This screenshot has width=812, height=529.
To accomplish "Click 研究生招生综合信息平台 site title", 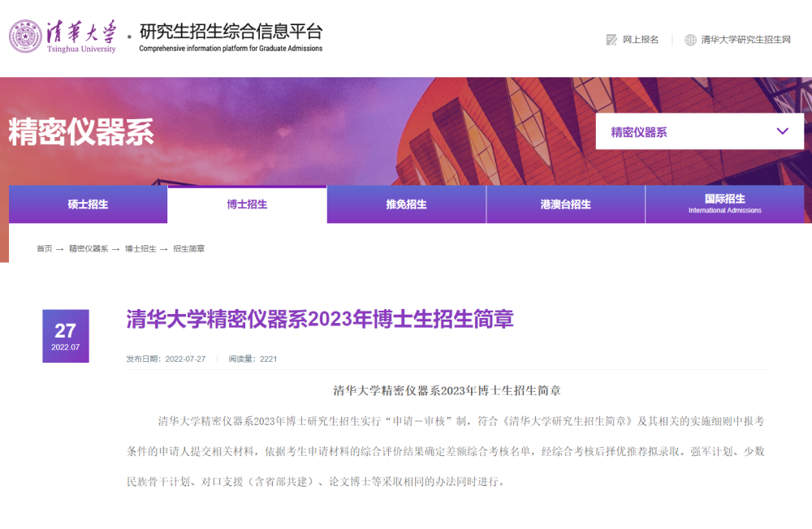I will click(231, 32).
